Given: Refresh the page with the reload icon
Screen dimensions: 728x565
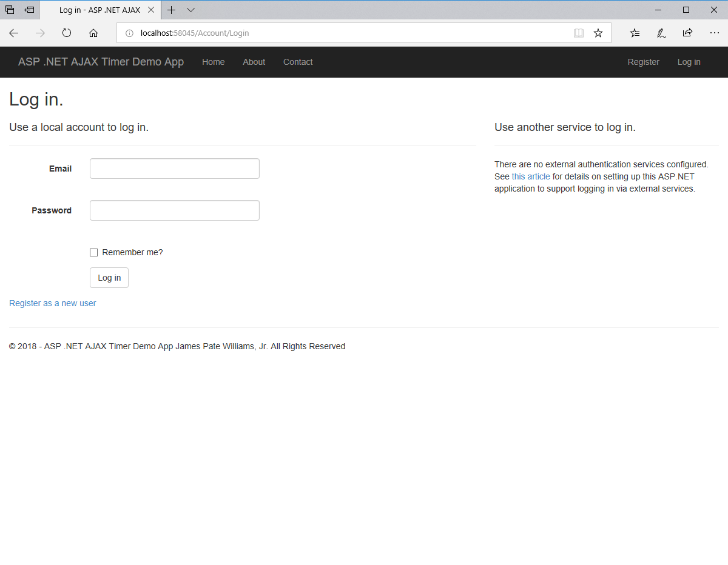Looking at the screenshot, I should pyautogui.click(x=67, y=33).
